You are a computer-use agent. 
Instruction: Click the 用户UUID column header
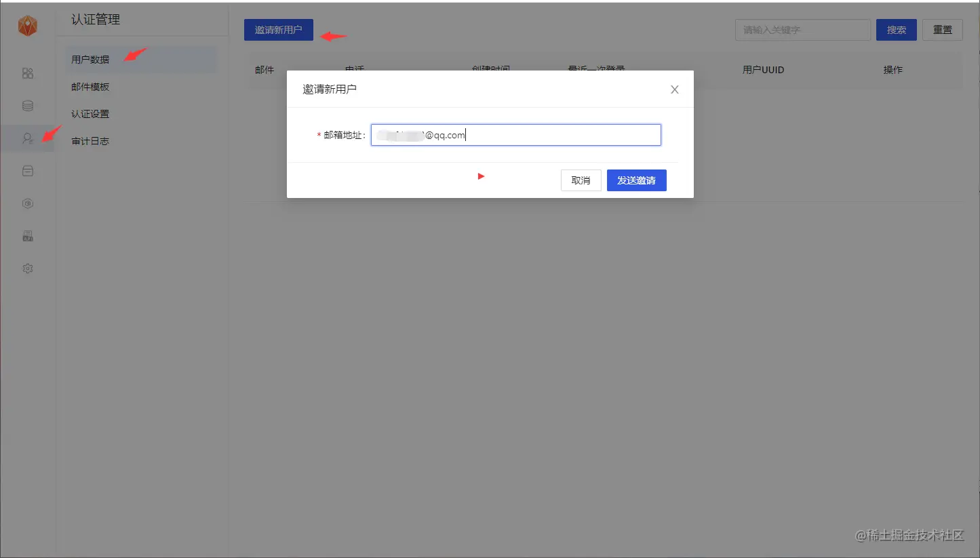tap(764, 70)
